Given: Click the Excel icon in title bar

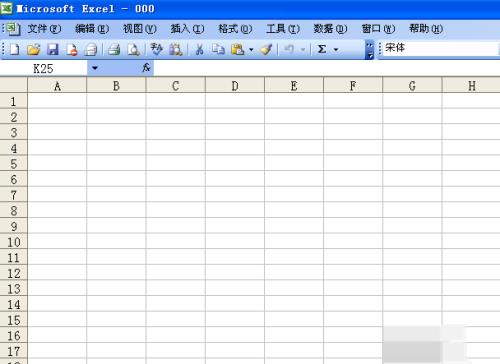Looking at the screenshot, I should tap(6, 8).
